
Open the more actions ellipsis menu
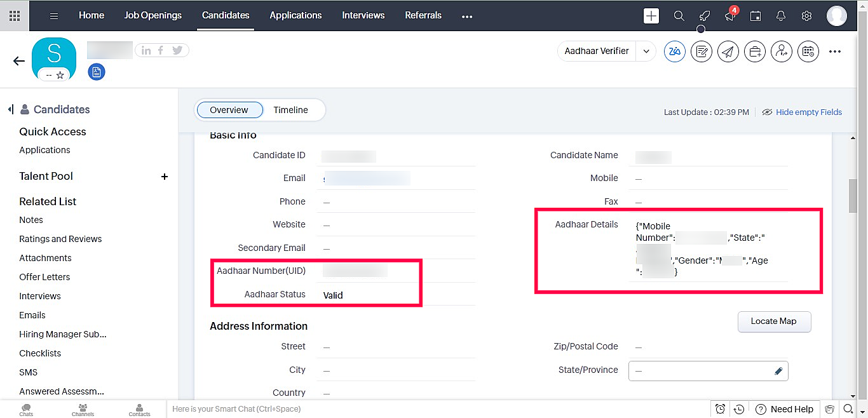coord(835,51)
